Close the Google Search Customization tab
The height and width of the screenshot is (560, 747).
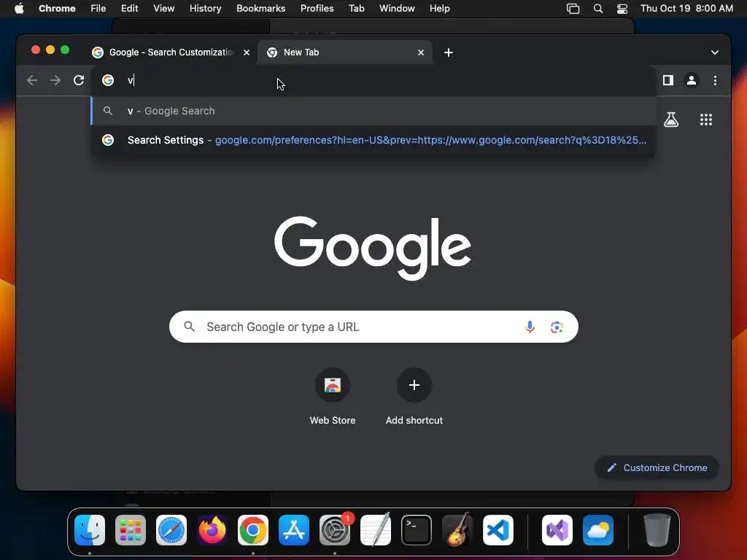(x=247, y=52)
